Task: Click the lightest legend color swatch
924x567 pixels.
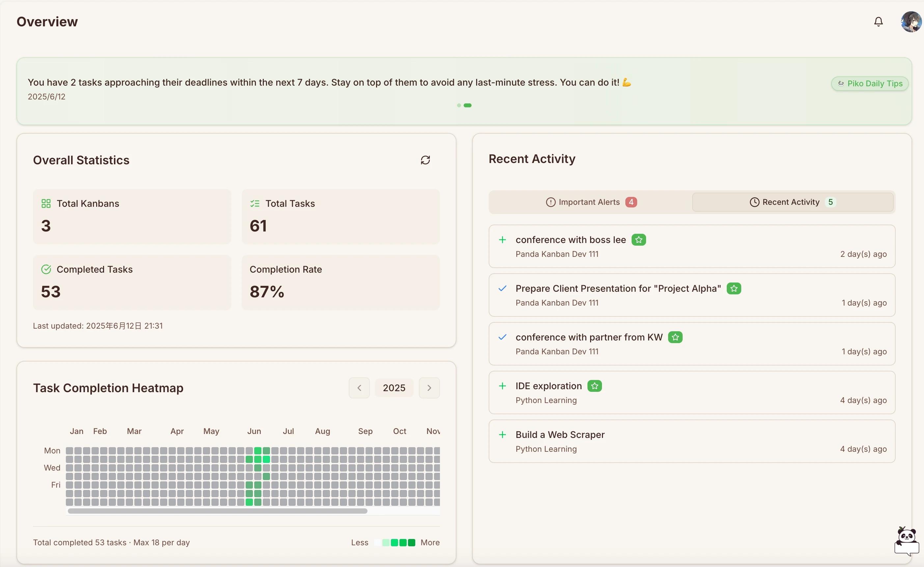Action: tap(377, 543)
